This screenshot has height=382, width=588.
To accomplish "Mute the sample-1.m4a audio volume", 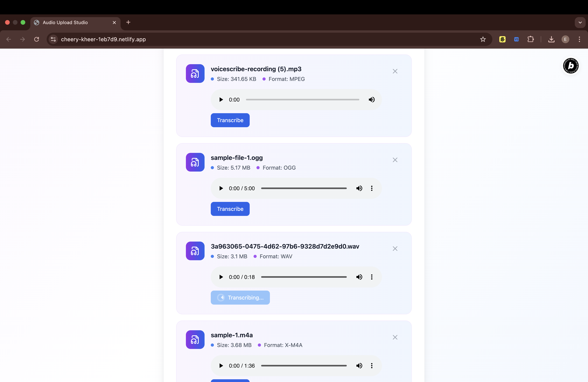I will click(x=359, y=366).
